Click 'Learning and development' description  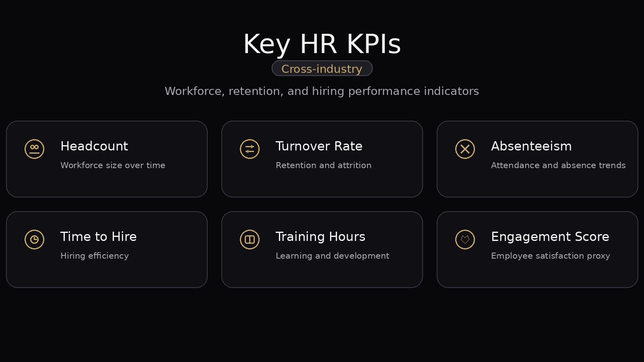pyautogui.click(x=332, y=256)
